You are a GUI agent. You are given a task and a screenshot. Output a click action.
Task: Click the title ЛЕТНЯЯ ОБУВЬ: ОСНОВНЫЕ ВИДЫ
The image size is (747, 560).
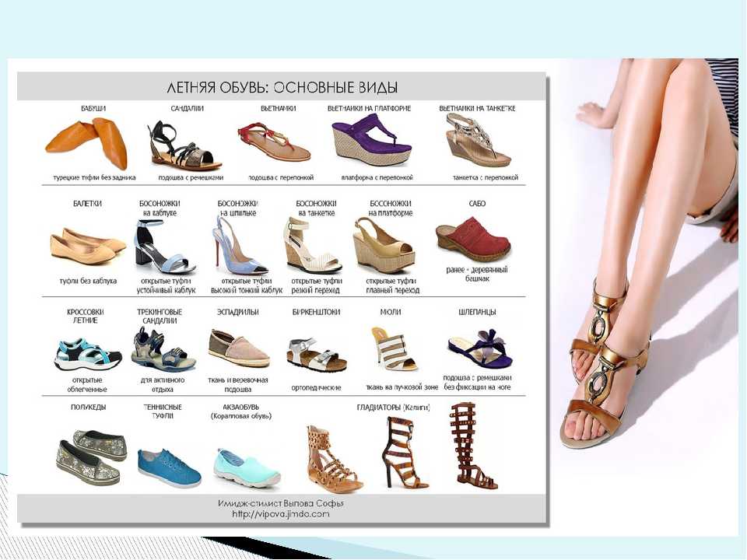coord(282,88)
